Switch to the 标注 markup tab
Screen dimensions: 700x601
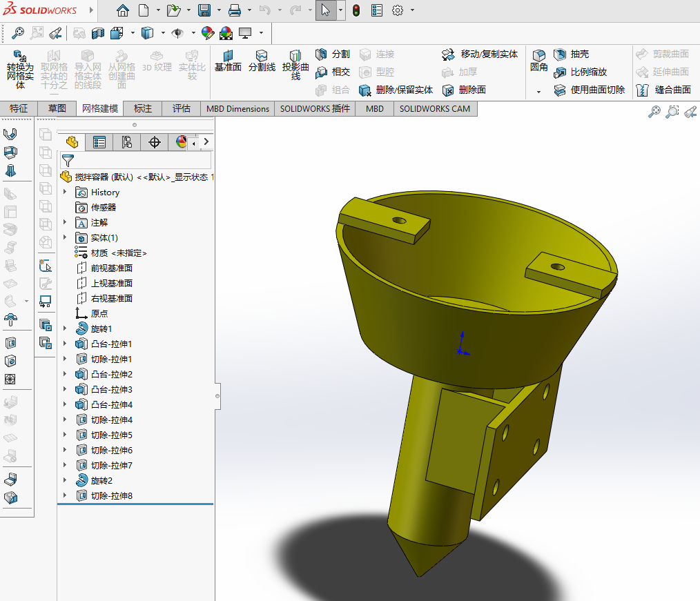point(143,108)
